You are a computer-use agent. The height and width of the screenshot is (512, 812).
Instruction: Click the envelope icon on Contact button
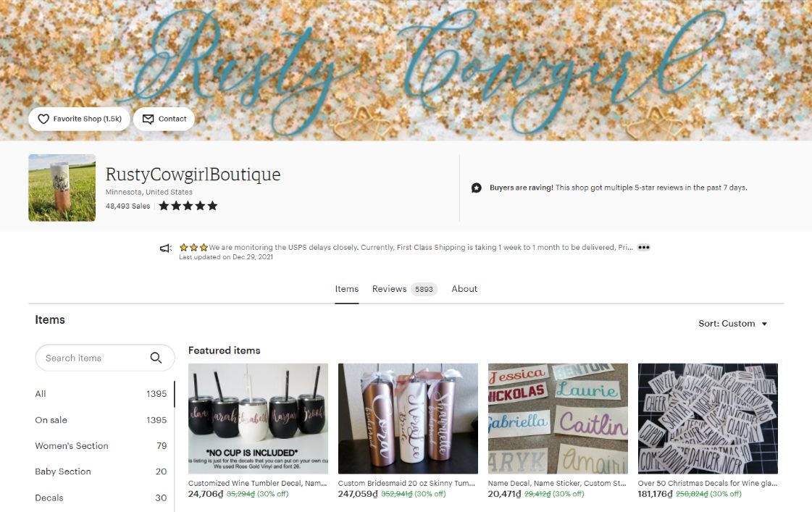[148, 119]
